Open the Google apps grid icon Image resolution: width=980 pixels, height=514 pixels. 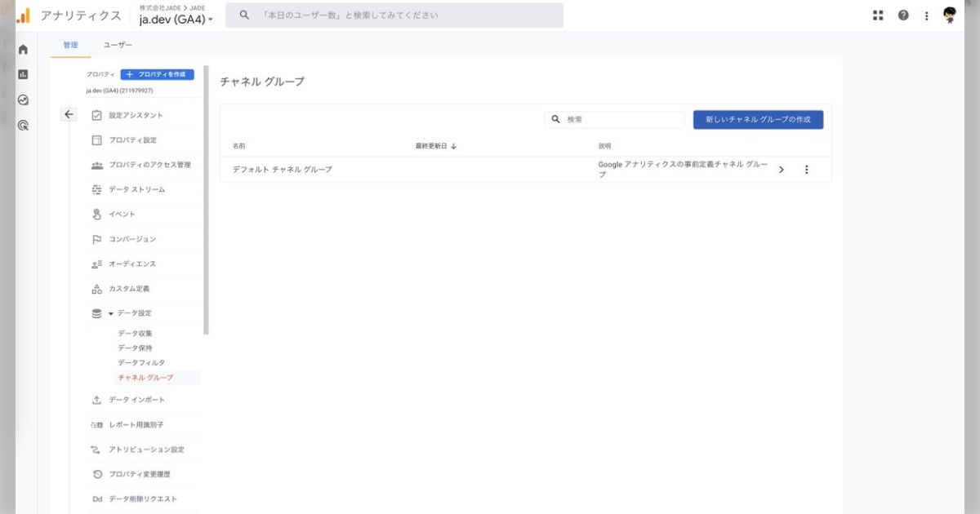point(878,16)
